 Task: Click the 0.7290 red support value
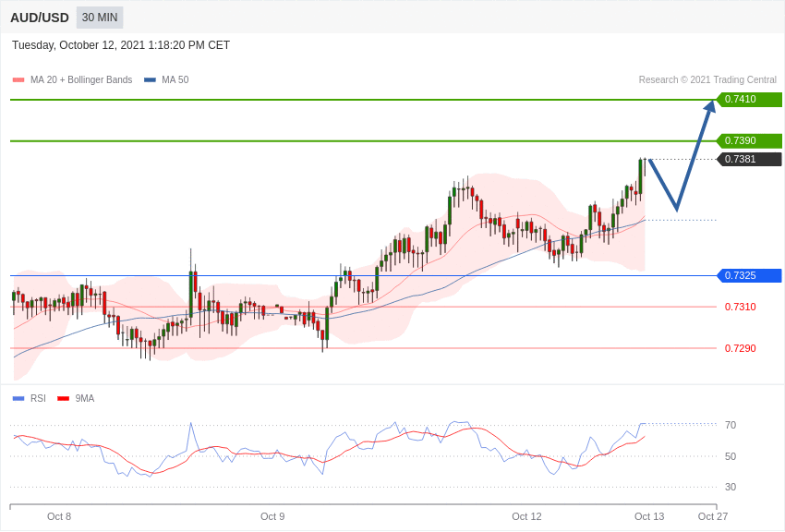point(741,348)
